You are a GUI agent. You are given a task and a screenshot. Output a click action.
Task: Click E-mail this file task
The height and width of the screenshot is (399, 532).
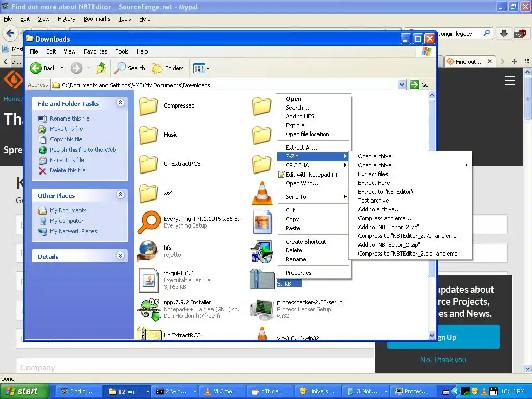(66, 160)
